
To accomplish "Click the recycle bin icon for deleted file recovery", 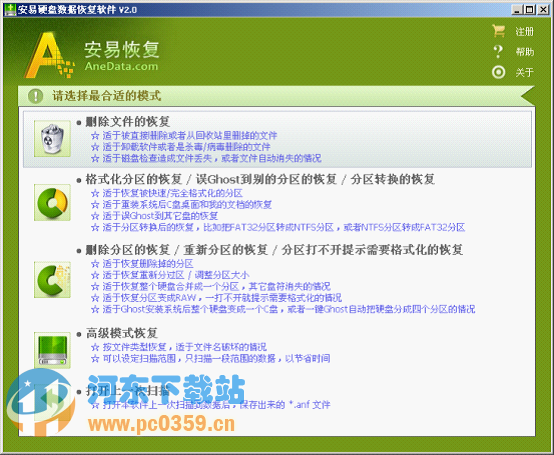I will [x=52, y=138].
